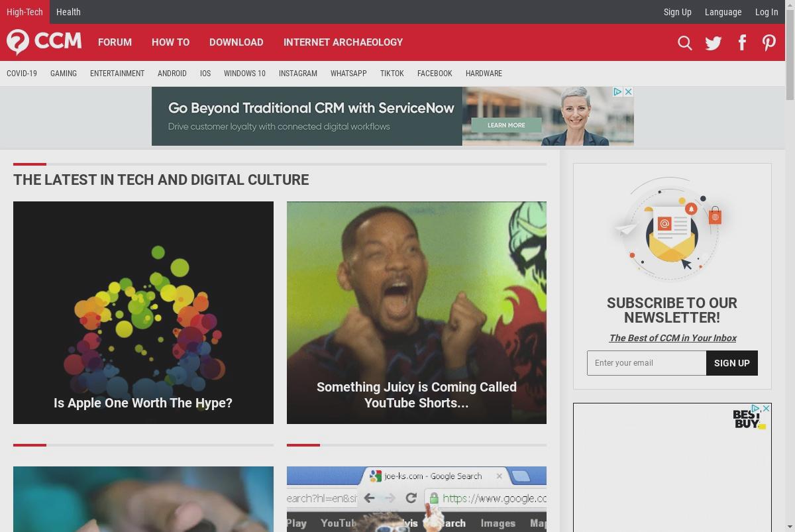Open the YouTube Shorts article card

[417, 313]
